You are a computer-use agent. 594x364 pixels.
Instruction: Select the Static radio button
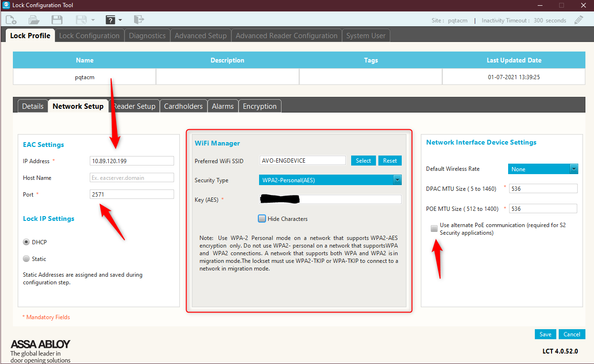(26, 259)
